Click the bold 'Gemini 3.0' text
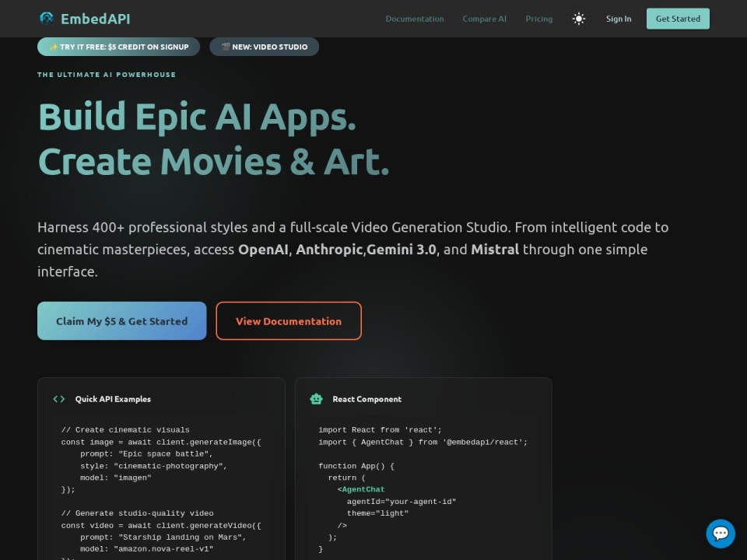This screenshot has width=747, height=560. coord(402,249)
